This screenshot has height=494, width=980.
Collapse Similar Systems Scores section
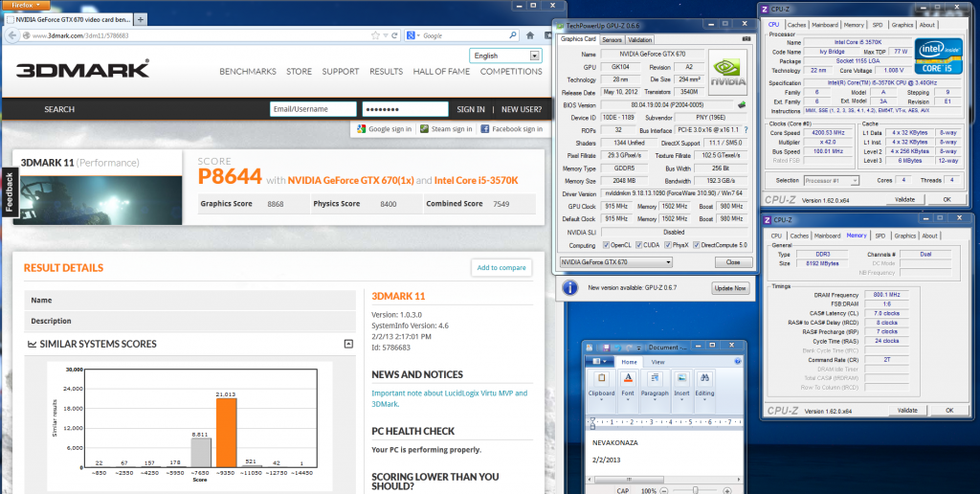tap(348, 344)
